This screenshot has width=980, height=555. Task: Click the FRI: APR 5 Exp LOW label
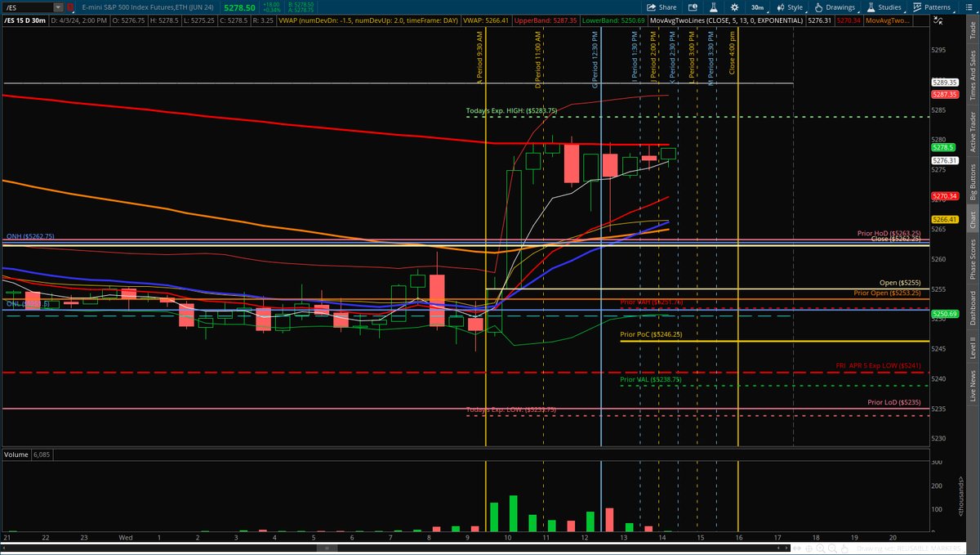coord(878,365)
